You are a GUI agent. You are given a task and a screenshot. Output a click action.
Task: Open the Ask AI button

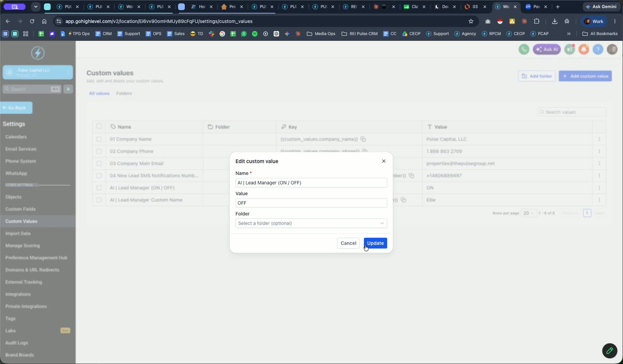[547, 49]
